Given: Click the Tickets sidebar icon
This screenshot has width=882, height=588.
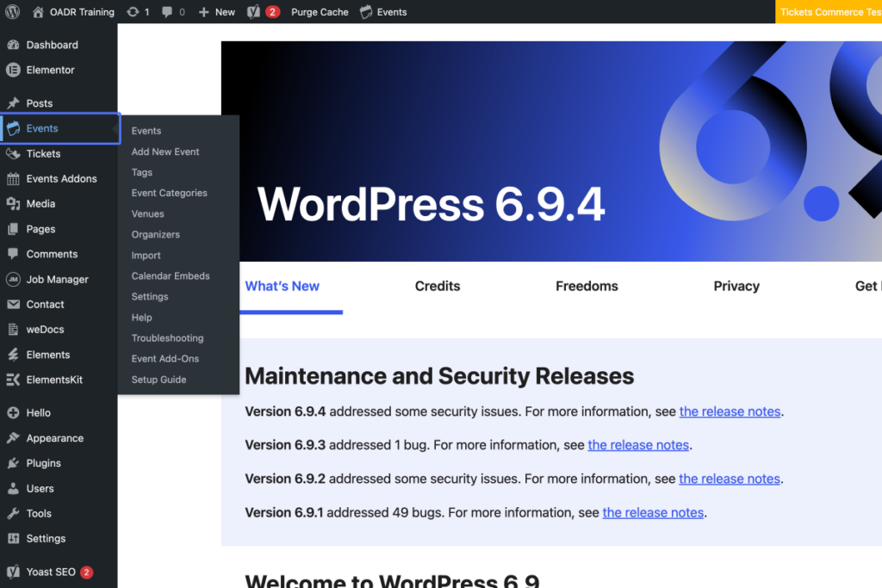Looking at the screenshot, I should [13, 153].
